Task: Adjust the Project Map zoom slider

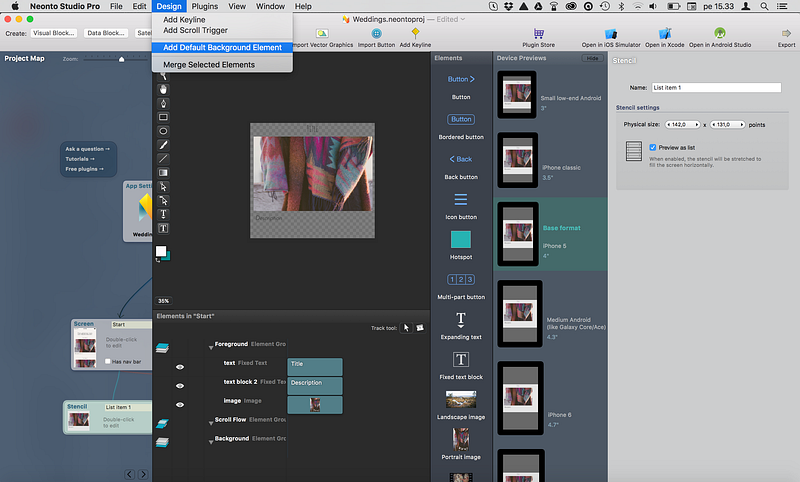Action: [x=121, y=59]
